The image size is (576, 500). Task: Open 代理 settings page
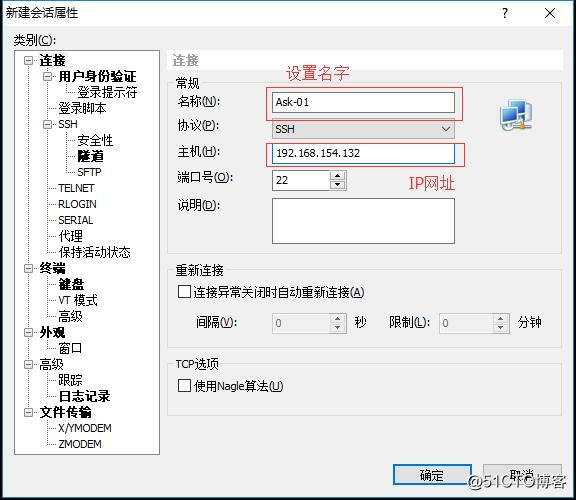[71, 236]
